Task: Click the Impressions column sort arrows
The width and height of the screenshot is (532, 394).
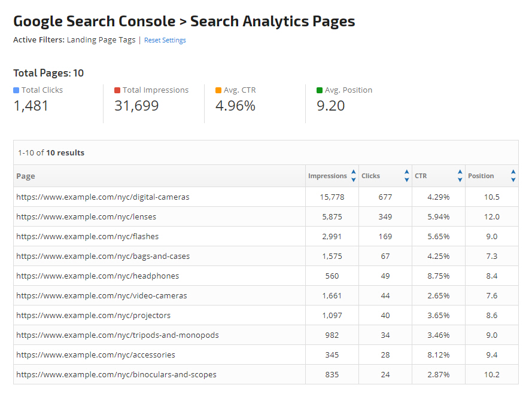Action: click(353, 176)
